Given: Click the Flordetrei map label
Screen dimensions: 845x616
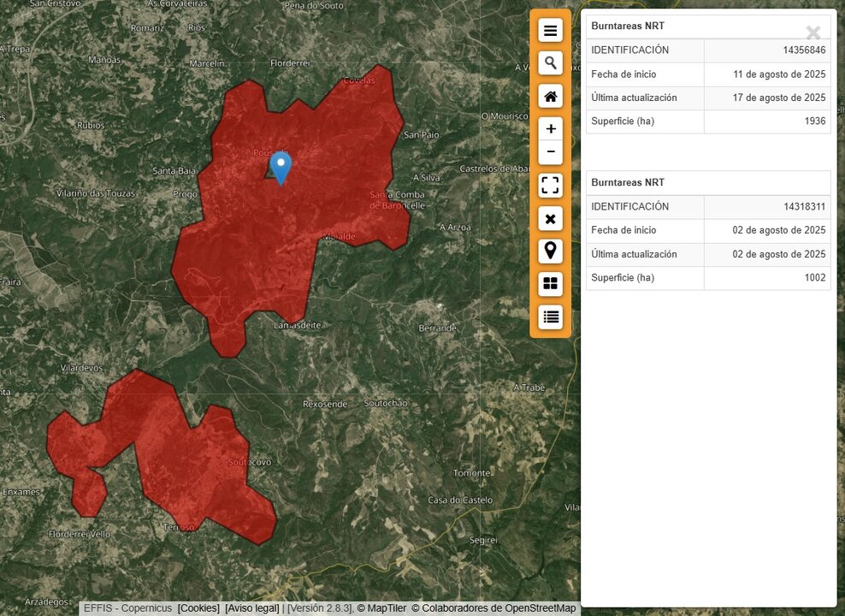Looking at the screenshot, I should [290, 63].
